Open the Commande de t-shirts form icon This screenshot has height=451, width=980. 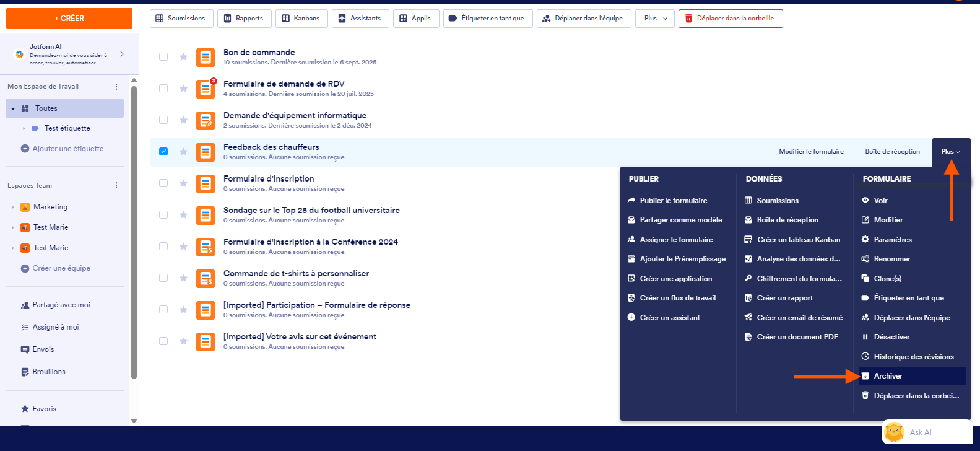(206, 278)
